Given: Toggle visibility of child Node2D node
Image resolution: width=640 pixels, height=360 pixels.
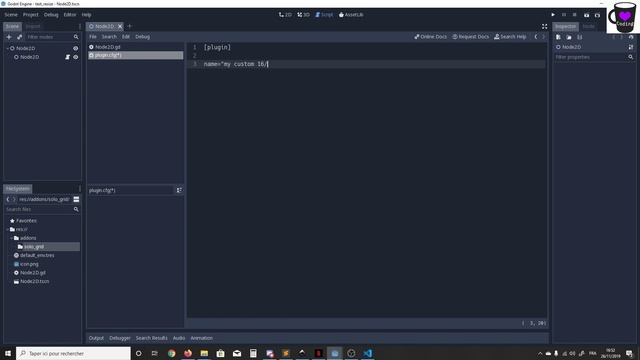Looking at the screenshot, I should (76, 57).
